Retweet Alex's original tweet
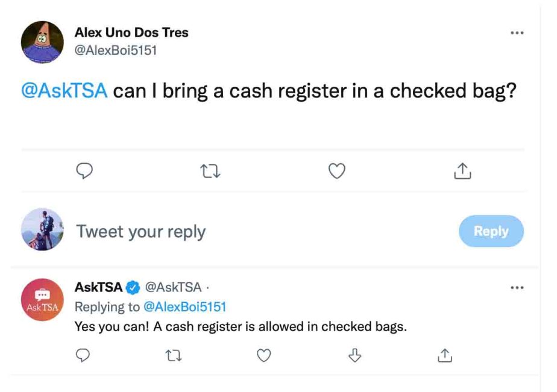The image size is (557, 392). [x=210, y=172]
